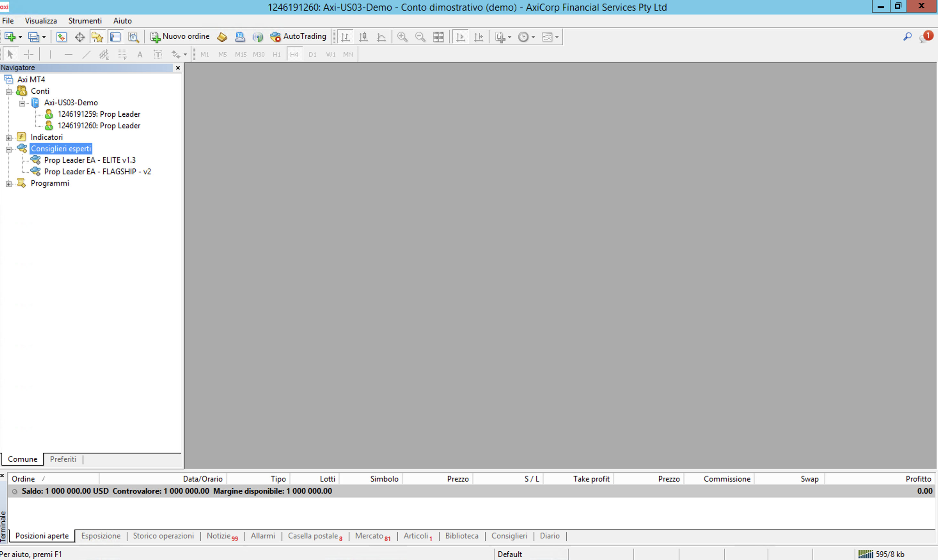Toggle the cursor arrow tool

(10, 54)
